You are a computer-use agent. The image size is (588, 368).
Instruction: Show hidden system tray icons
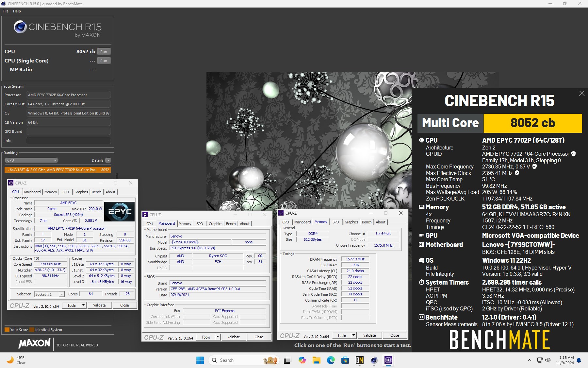pos(529,360)
